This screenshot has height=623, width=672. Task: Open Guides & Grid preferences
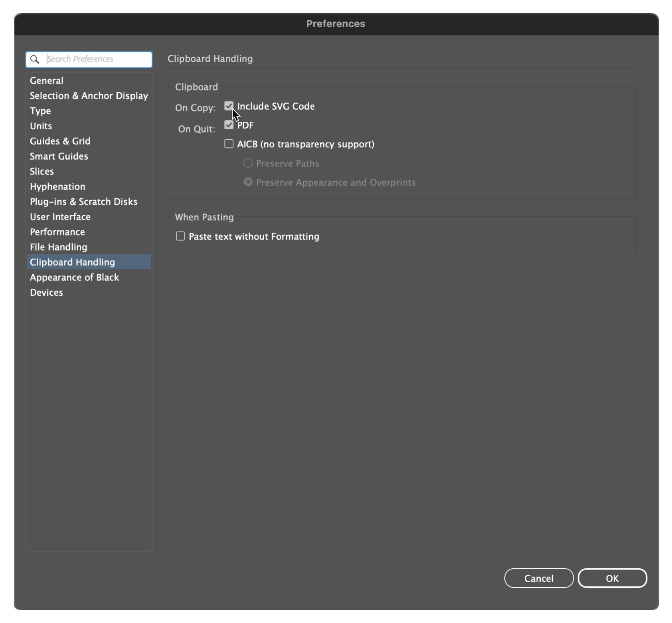(x=60, y=141)
